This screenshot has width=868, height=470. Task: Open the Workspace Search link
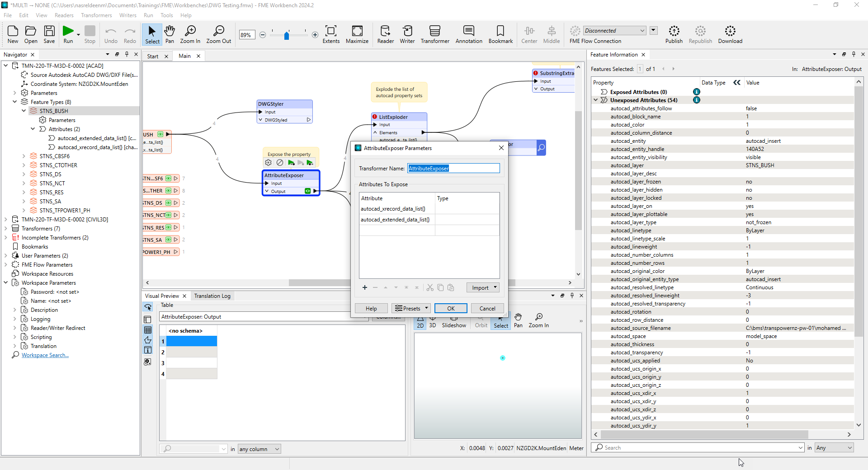tap(45, 355)
